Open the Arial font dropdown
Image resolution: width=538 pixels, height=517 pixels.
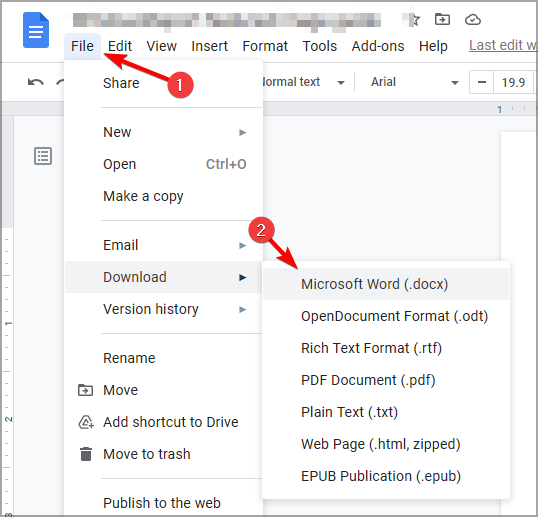click(414, 82)
